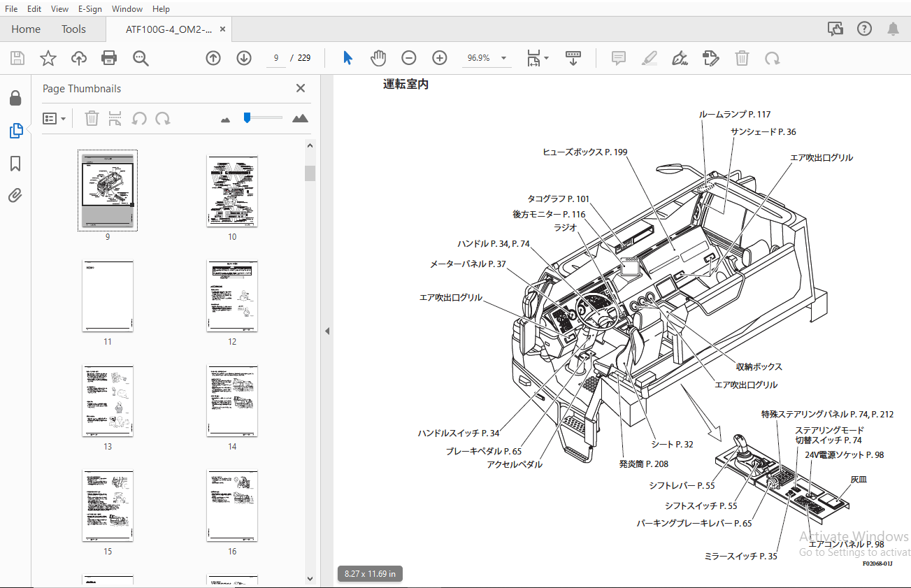The image size is (911, 588).
Task: Click the page size 8.27 x 11.69 in label
Action: pyautogui.click(x=370, y=573)
